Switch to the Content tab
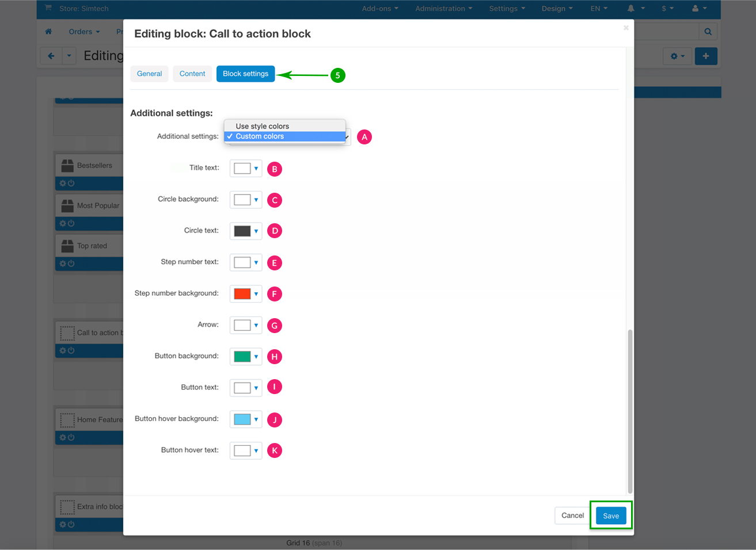 click(192, 74)
